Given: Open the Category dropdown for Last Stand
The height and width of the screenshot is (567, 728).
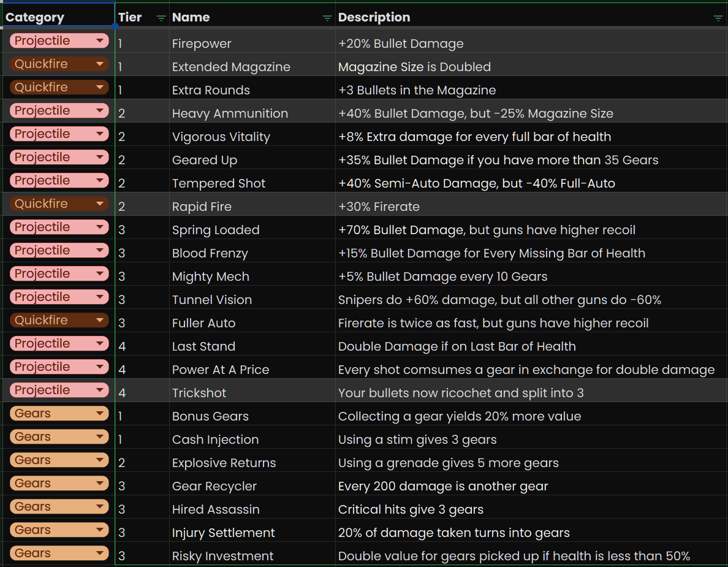Looking at the screenshot, I should 99,344.
